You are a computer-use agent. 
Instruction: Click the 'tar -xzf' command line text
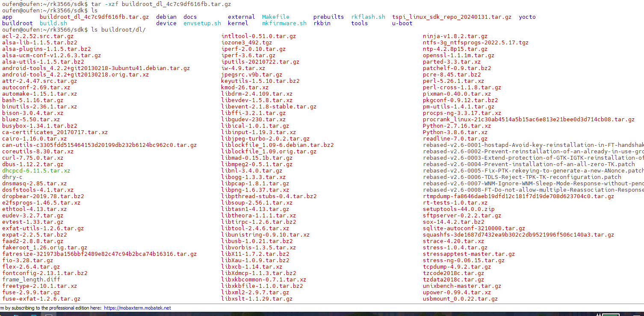coord(161,4)
